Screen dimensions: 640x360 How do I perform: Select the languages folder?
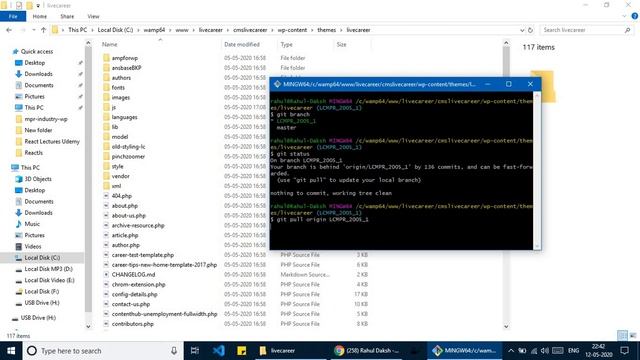tap(124, 117)
